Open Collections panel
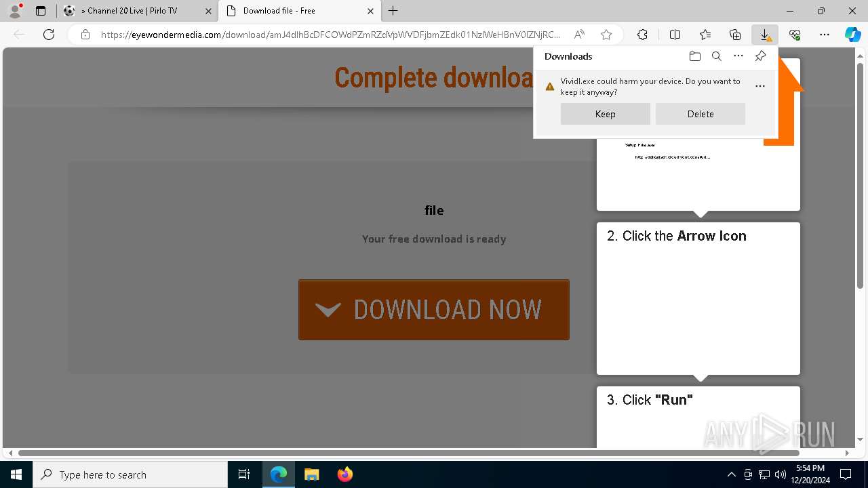 click(x=735, y=35)
